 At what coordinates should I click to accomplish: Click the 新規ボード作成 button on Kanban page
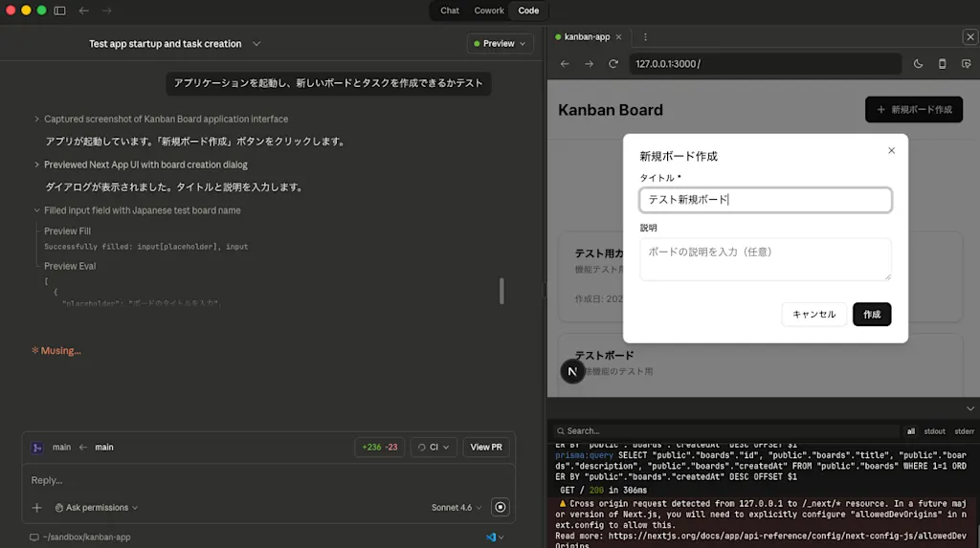914,109
